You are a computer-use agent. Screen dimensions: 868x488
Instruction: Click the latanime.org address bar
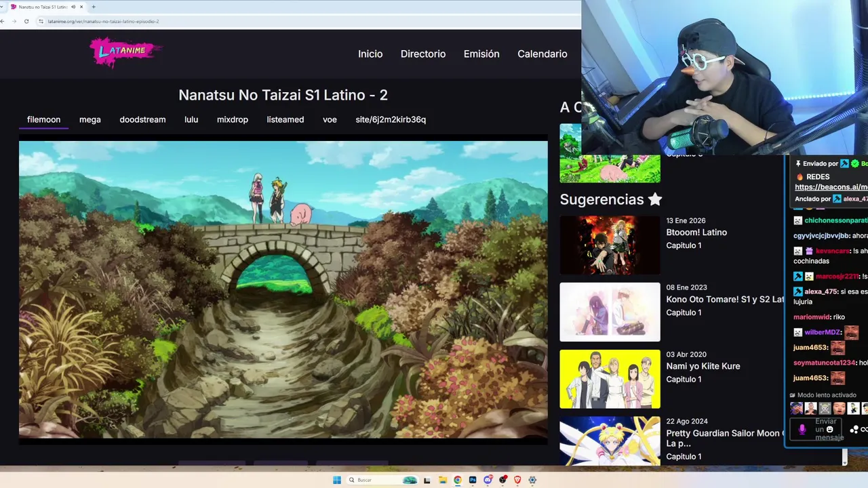click(309, 21)
